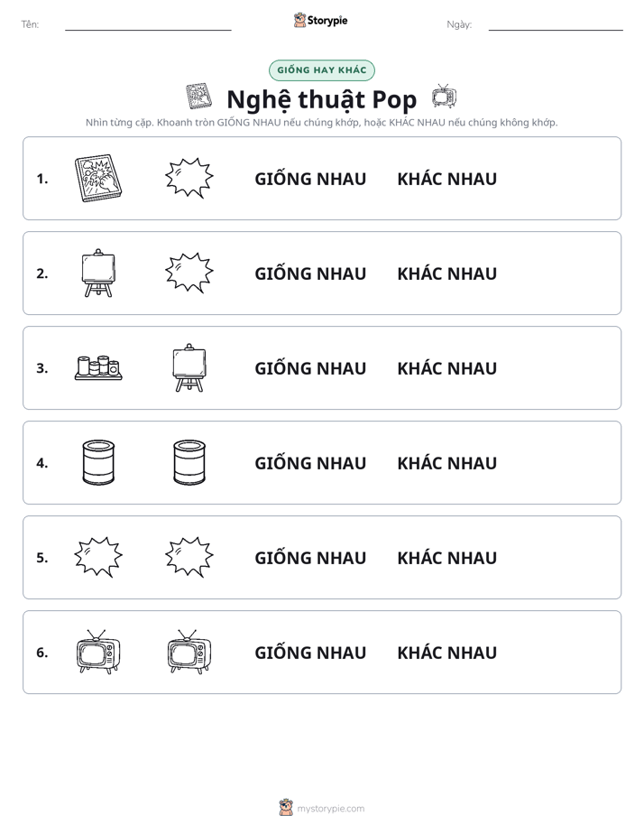This screenshot has width=644, height=834.
Task: Click the GIỐNG HAY KHÁC green badge
Action: click(x=322, y=70)
